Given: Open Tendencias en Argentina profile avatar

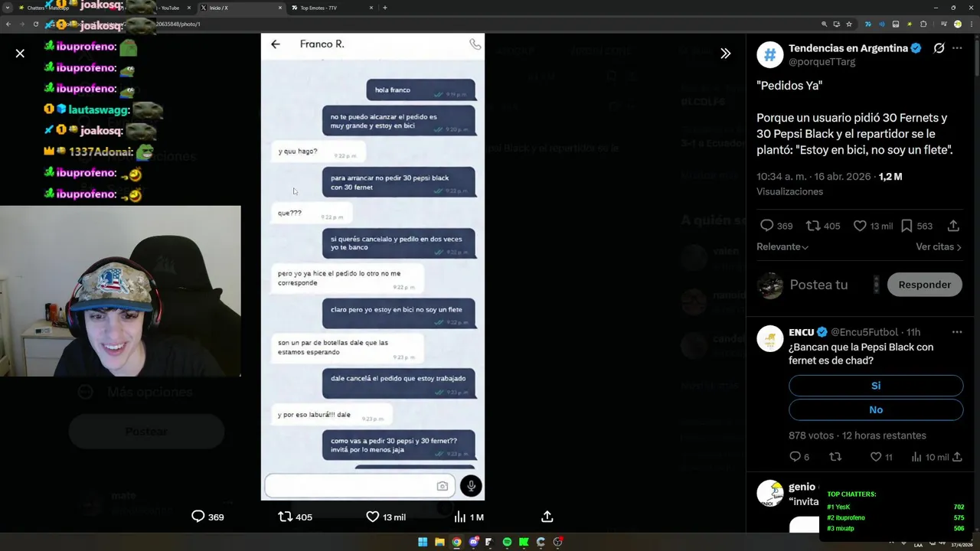Looking at the screenshot, I should [x=770, y=54].
